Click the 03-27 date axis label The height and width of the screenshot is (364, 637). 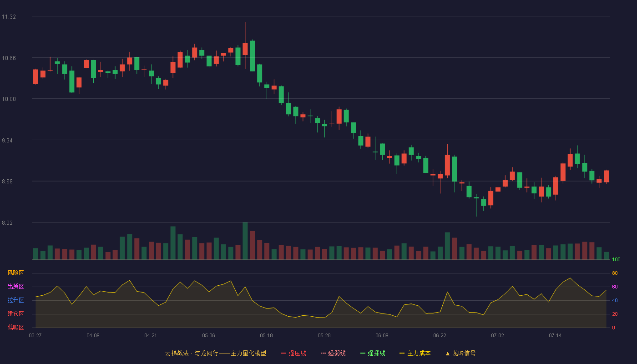click(x=35, y=335)
